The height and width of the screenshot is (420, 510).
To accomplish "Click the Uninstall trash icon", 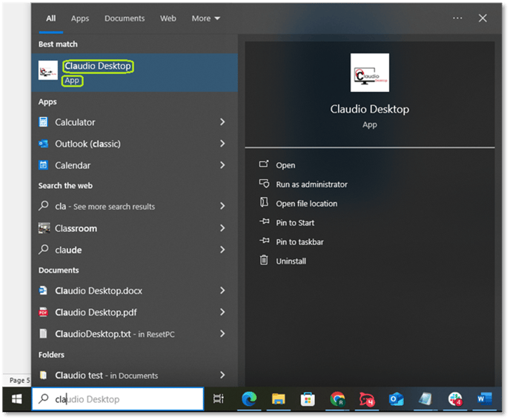I will point(264,260).
